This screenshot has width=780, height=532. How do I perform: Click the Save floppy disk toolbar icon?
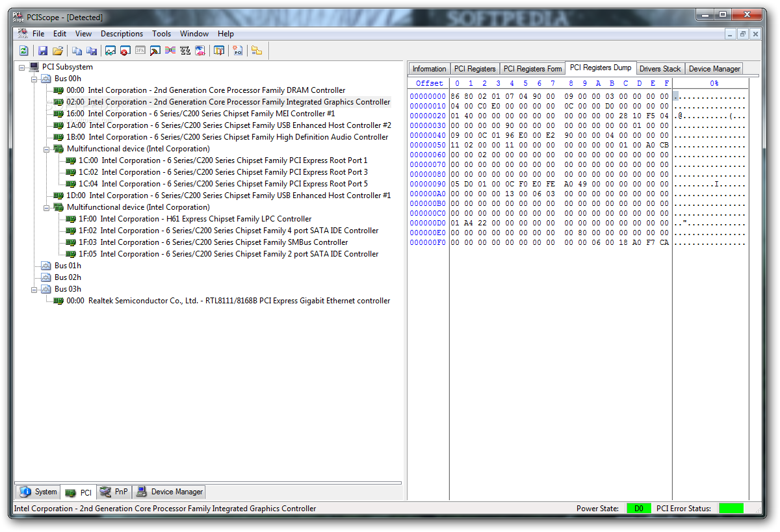tap(43, 51)
